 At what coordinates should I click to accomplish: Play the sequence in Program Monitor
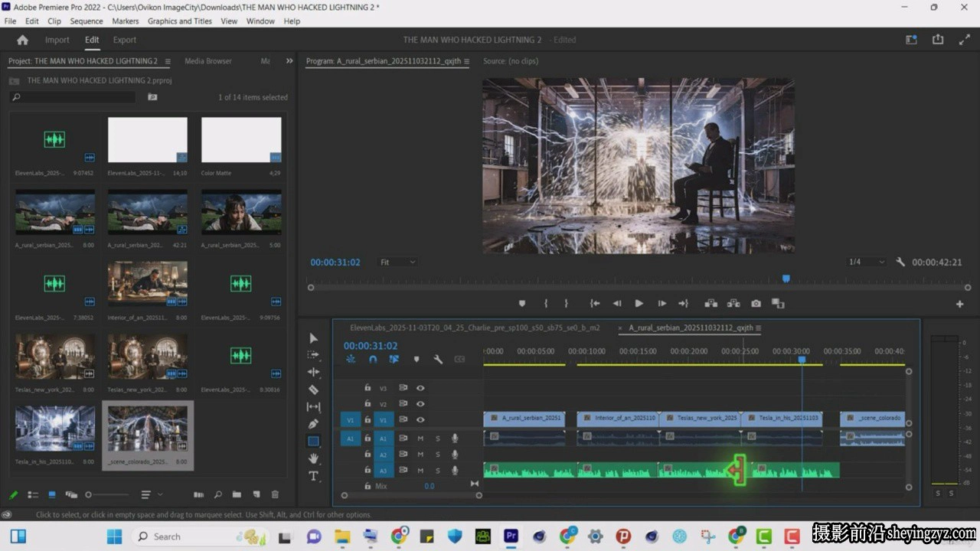tap(639, 304)
